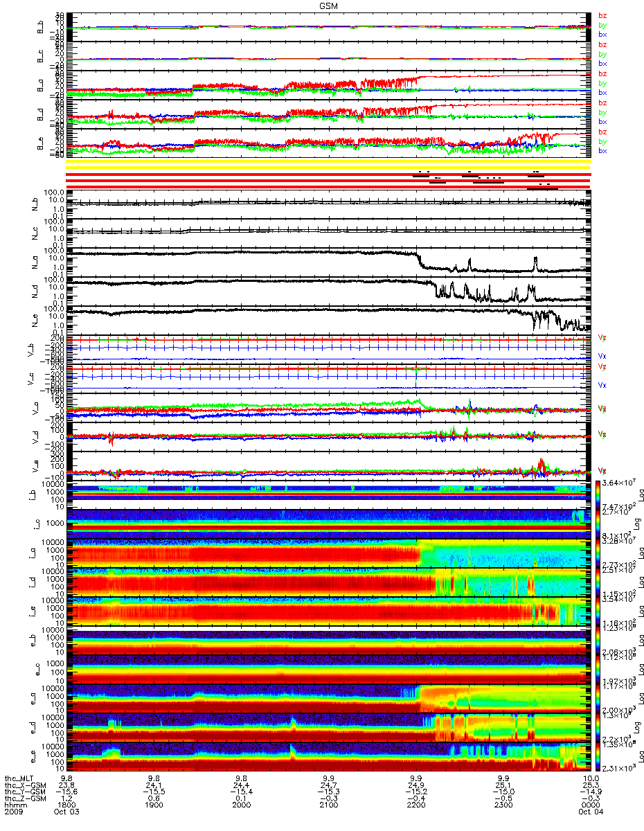
Task: Click the 2200 time tick label
Action: tap(415, 805)
